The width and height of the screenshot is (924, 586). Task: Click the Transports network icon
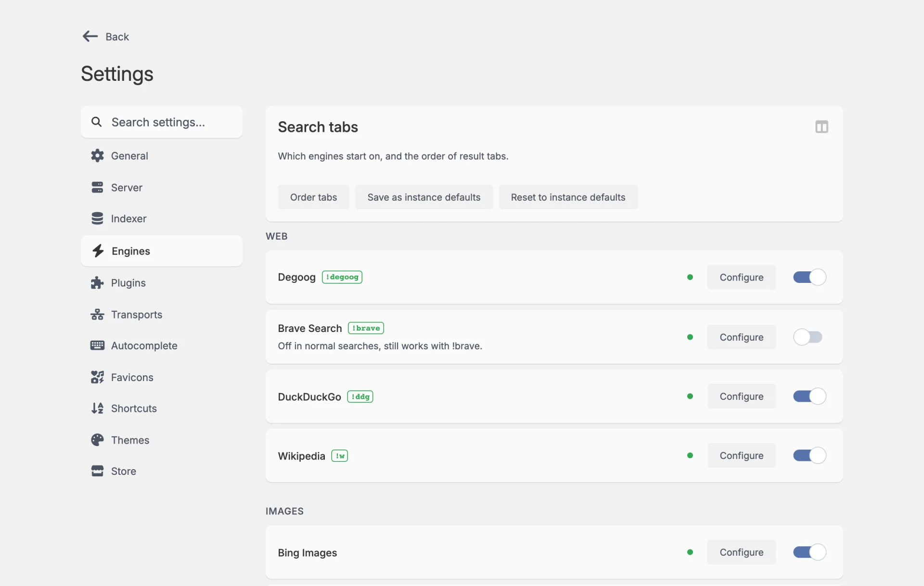coord(97,315)
